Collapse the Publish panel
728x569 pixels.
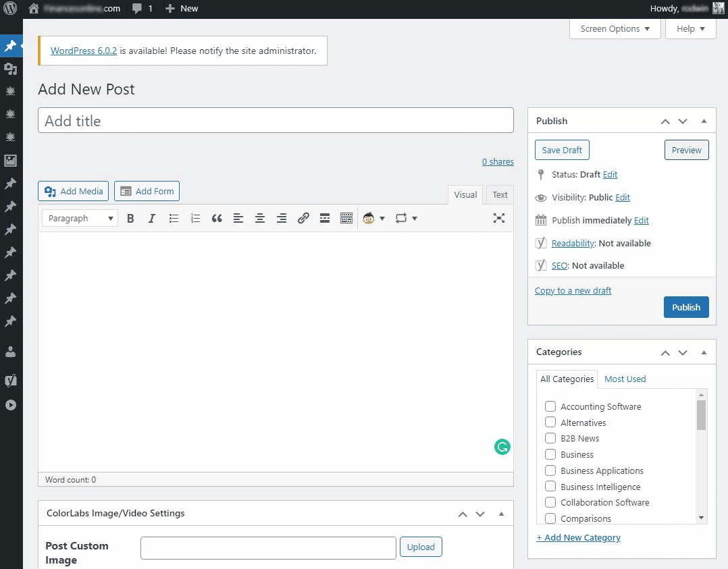pyautogui.click(x=704, y=121)
